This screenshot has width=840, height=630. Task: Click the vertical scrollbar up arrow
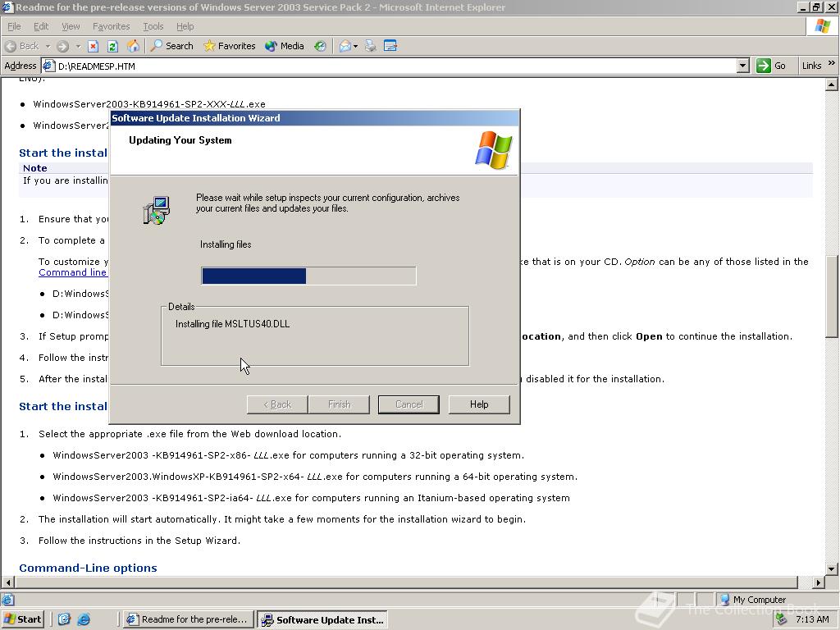pyautogui.click(x=832, y=84)
